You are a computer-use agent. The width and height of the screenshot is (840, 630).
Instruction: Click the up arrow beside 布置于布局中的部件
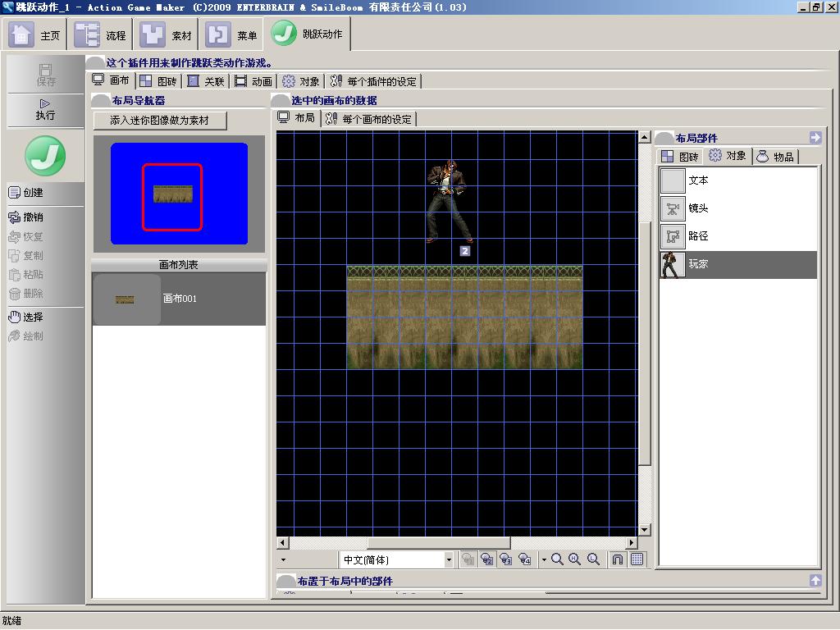pyautogui.click(x=815, y=580)
